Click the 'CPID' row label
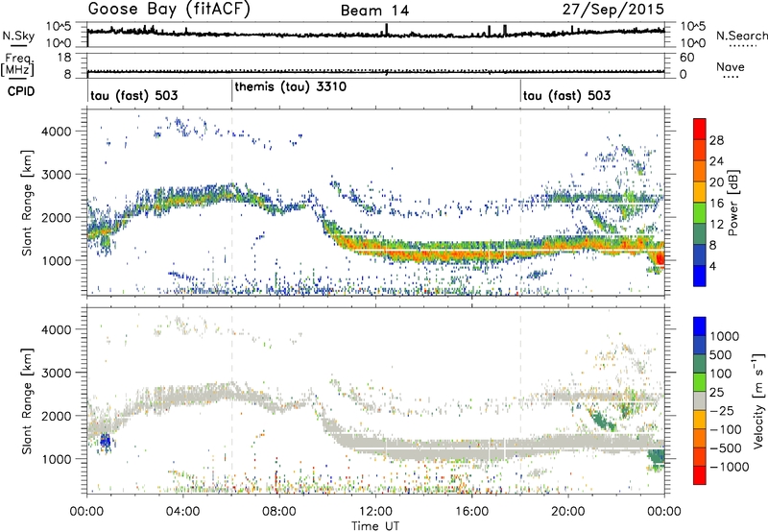This screenshot has width=768, height=532. [x=21, y=91]
